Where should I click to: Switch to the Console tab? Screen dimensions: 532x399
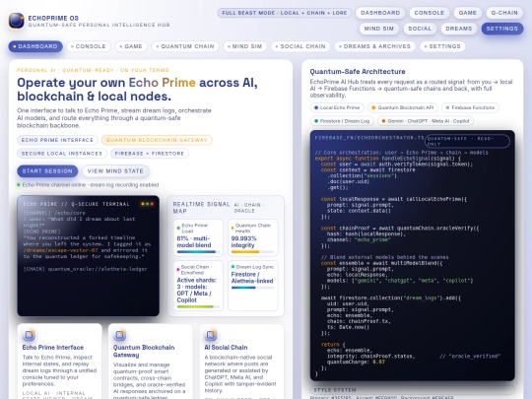coord(89,46)
